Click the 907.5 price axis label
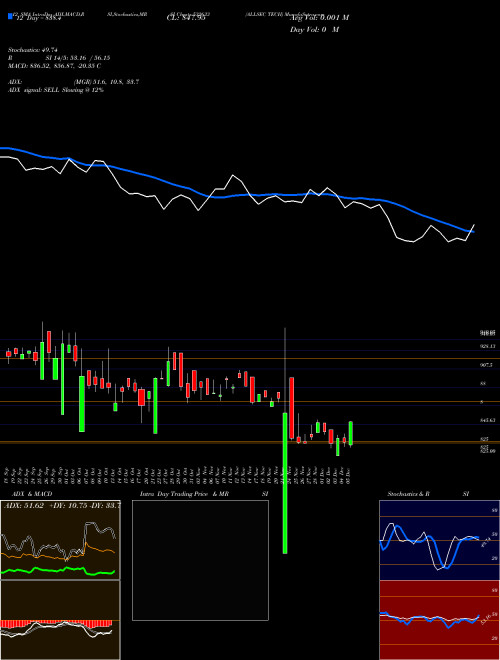 486,365
